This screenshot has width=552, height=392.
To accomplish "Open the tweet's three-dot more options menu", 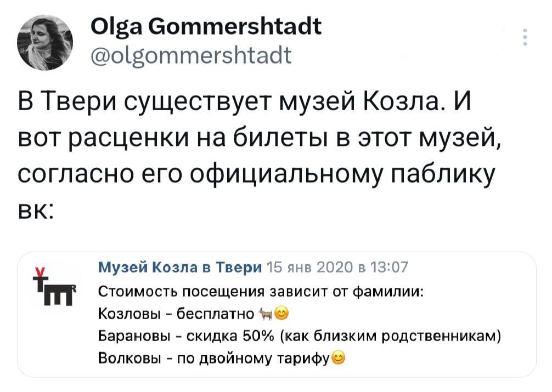I will [526, 37].
